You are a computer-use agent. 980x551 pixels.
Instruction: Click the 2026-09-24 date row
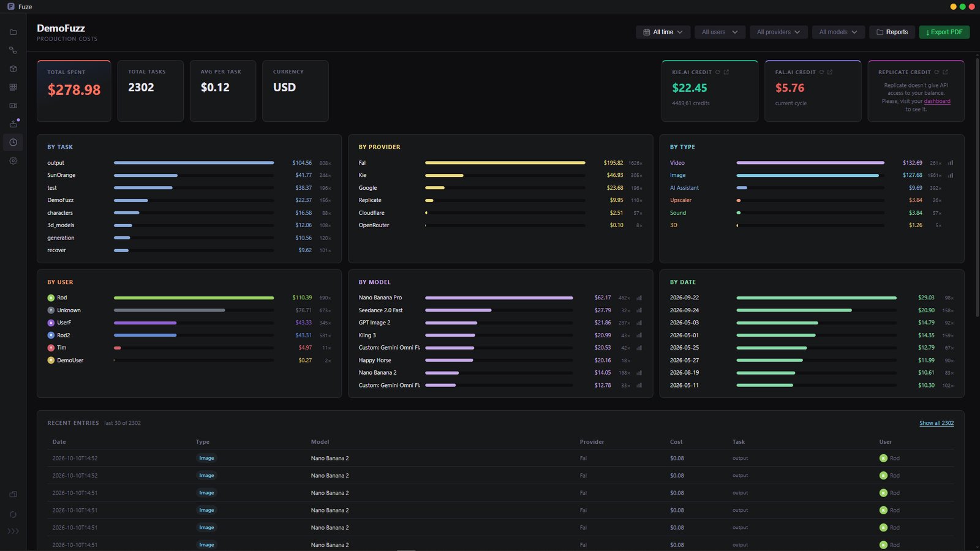pos(812,310)
